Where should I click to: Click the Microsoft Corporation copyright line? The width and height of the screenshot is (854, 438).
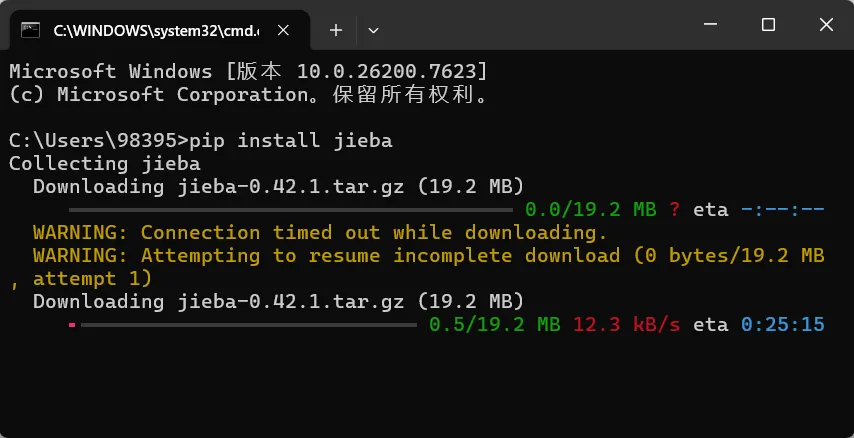coord(248,95)
